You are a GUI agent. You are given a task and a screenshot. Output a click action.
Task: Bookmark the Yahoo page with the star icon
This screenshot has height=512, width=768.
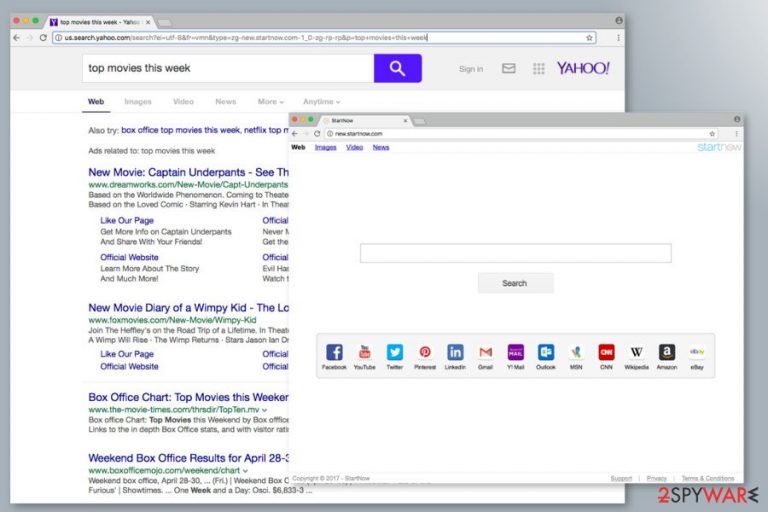pyautogui.click(x=589, y=38)
